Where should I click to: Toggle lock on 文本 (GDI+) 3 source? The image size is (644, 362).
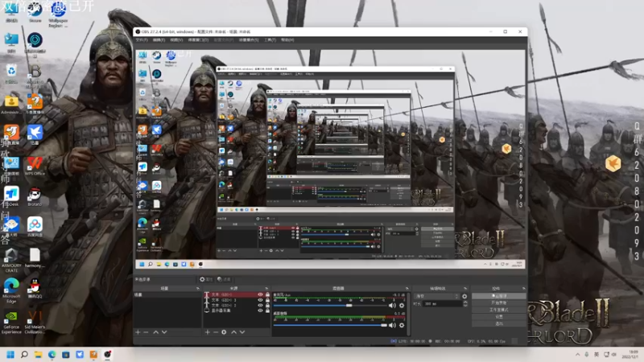tap(267, 300)
